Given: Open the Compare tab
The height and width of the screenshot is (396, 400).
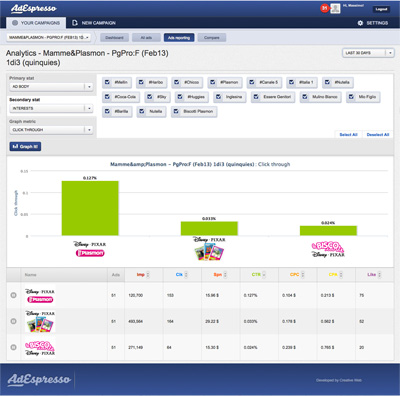Looking at the screenshot, I should click(212, 38).
